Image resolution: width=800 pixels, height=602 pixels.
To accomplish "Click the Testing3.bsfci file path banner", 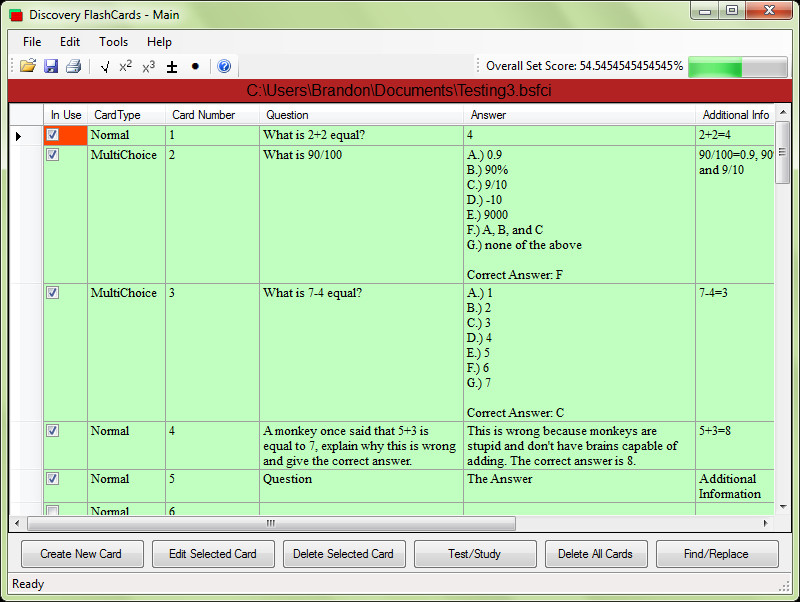I will click(x=399, y=90).
